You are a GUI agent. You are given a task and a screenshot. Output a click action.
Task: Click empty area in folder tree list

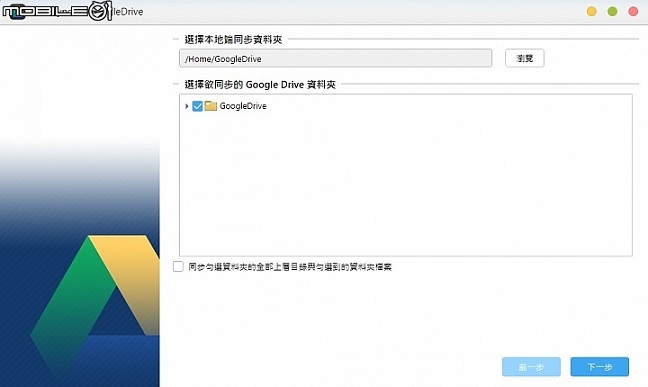tap(406, 186)
